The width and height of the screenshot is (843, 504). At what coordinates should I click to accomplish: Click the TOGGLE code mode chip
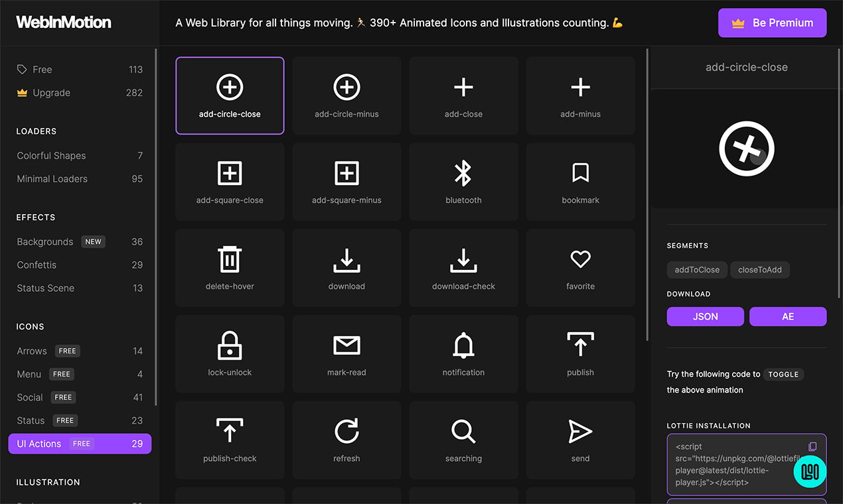pos(783,374)
